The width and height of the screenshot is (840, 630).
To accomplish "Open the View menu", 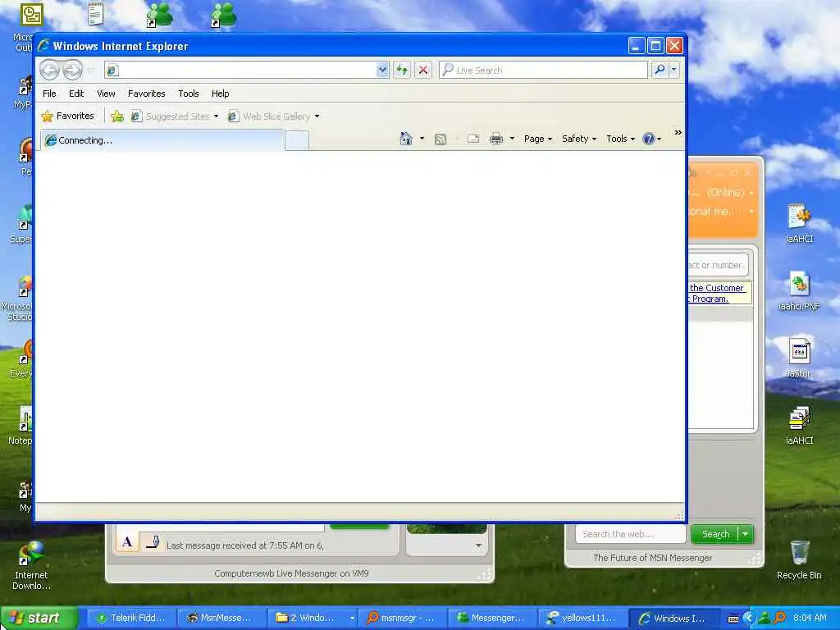I will click(106, 94).
